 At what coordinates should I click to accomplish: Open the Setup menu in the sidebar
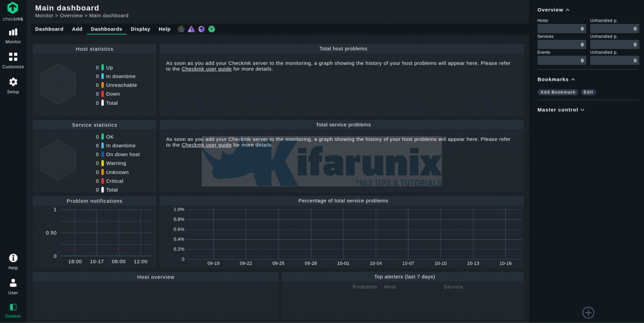click(13, 85)
